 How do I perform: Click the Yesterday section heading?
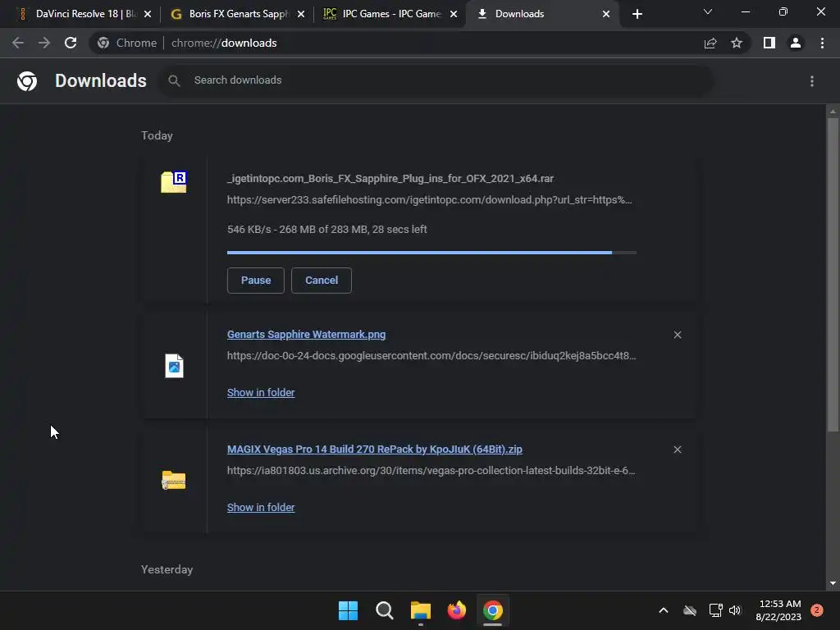(x=167, y=569)
